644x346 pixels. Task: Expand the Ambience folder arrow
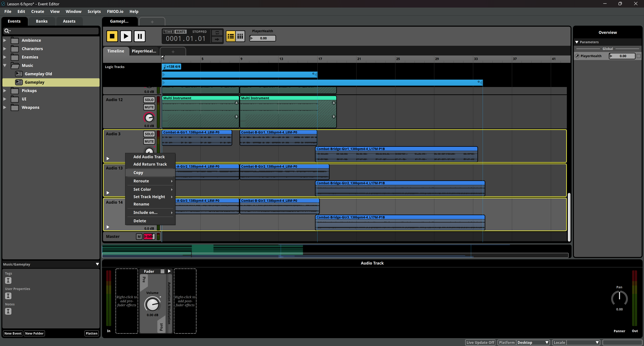point(5,40)
